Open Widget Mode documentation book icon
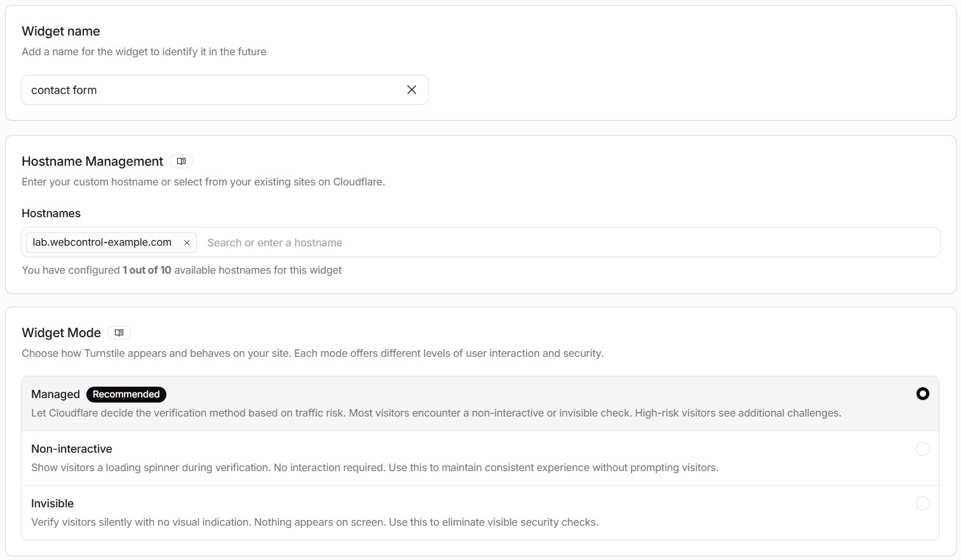This screenshot has width=961, height=560. tap(119, 333)
